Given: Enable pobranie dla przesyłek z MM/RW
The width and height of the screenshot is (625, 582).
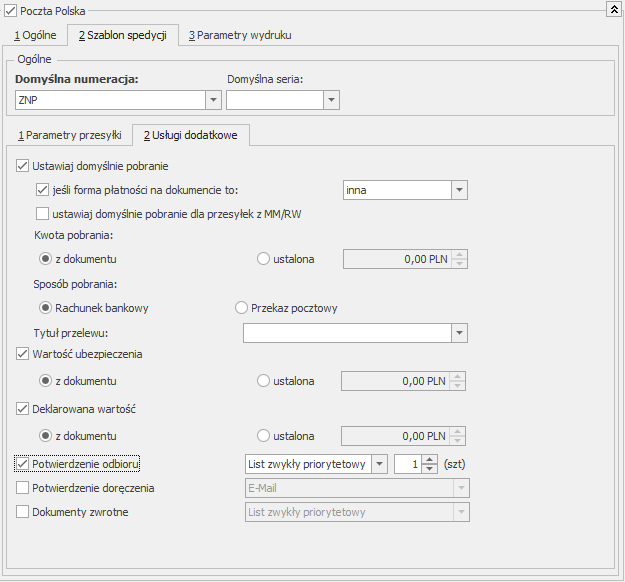Looking at the screenshot, I should click(42, 214).
